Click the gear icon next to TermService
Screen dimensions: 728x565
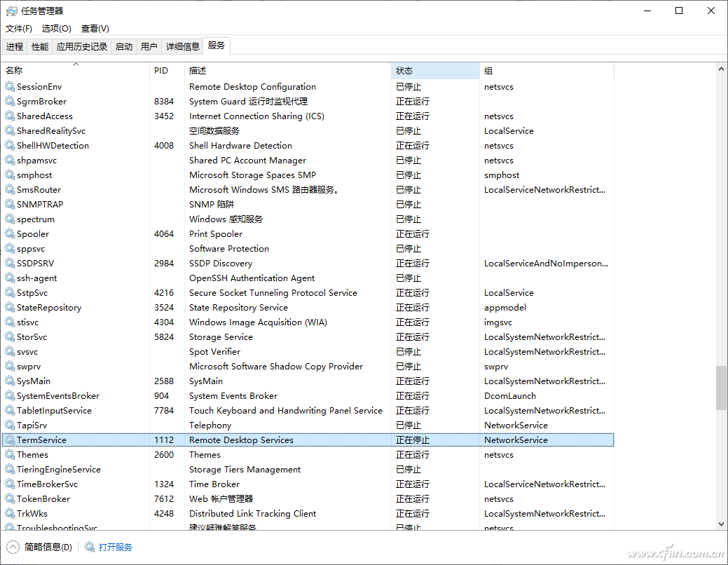coord(10,440)
